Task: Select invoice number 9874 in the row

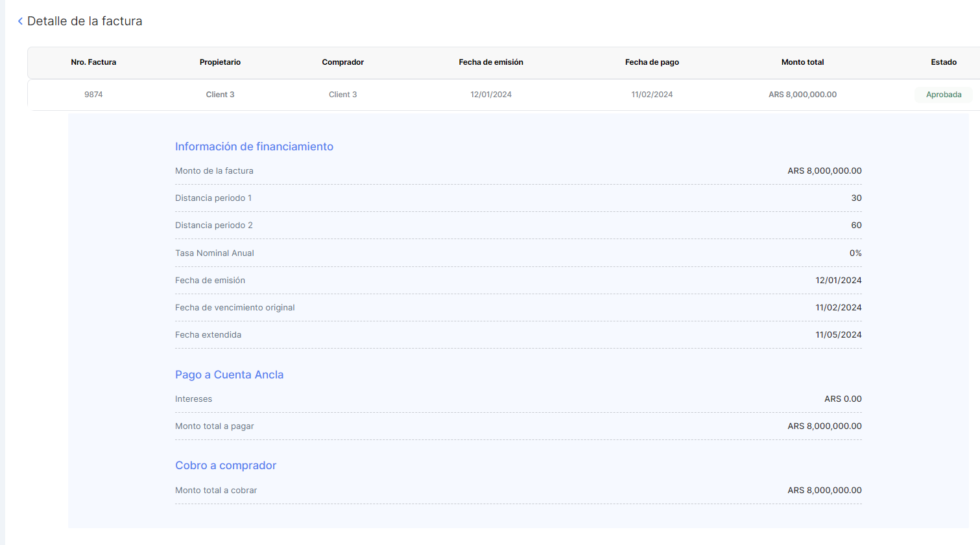Action: (93, 95)
